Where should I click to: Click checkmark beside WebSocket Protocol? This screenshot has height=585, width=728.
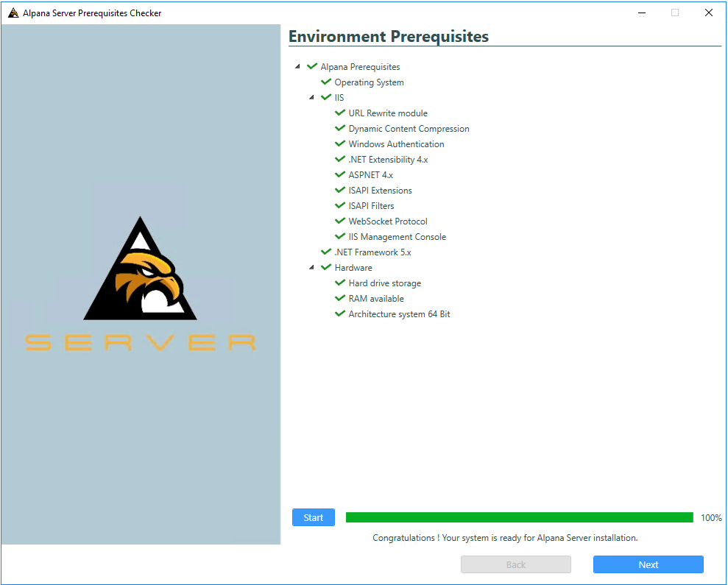tap(340, 221)
